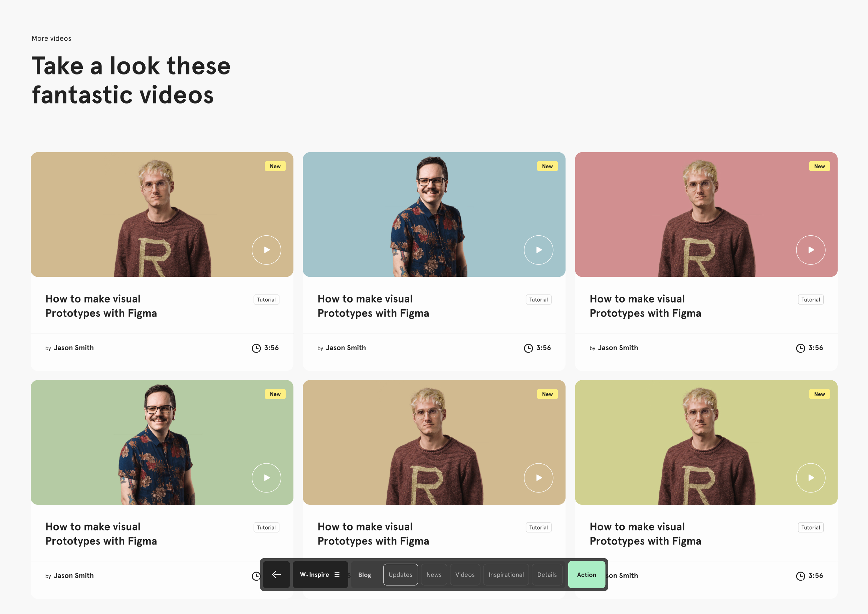Select the Blog tab in toolbar

pos(365,574)
